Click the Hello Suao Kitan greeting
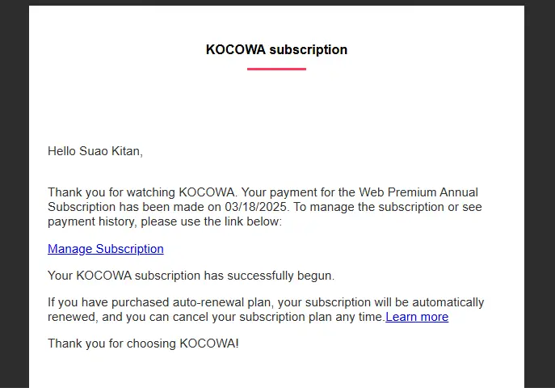This screenshot has width=555, height=392. pyautogui.click(x=95, y=151)
